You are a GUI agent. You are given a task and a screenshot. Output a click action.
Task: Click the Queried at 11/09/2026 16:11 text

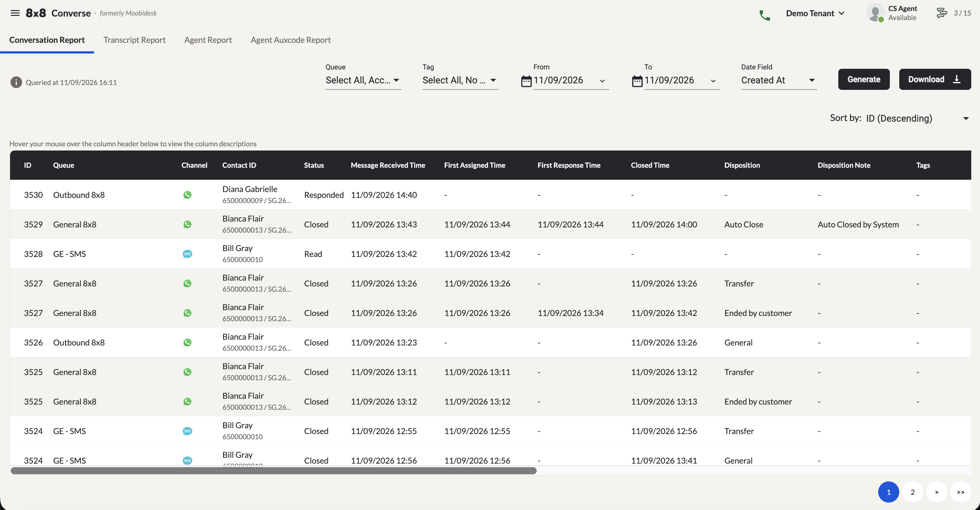(x=71, y=82)
